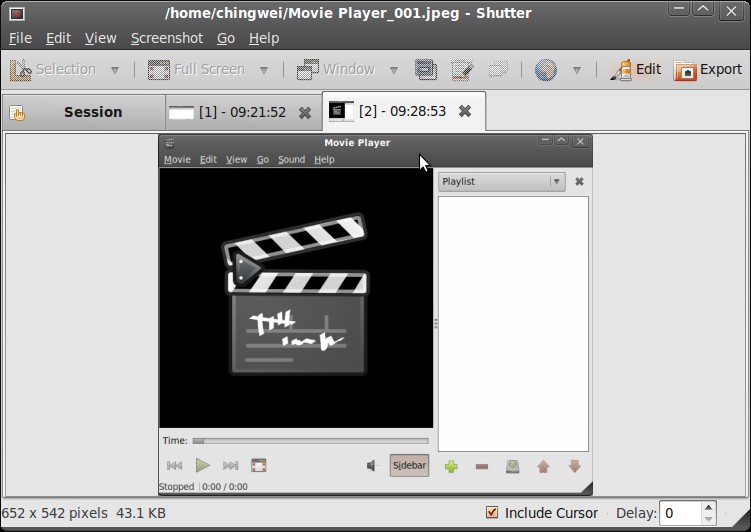The width and height of the screenshot is (751, 532).
Task: Open the Screenshot menu
Action: (x=167, y=38)
